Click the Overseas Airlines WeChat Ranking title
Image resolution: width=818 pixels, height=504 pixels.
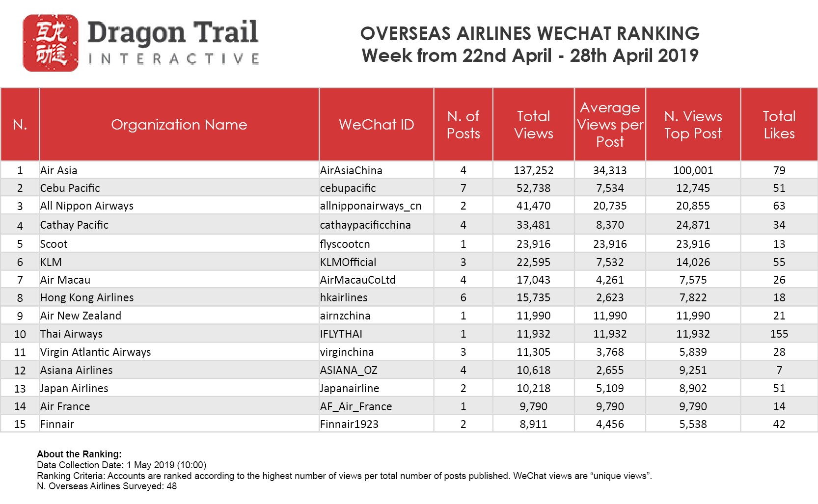[530, 33]
